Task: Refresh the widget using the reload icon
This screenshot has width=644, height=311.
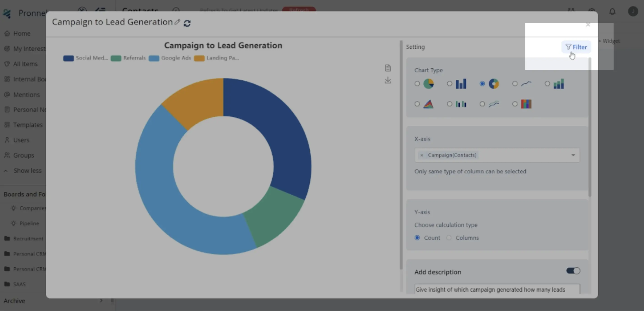Action: (x=187, y=23)
